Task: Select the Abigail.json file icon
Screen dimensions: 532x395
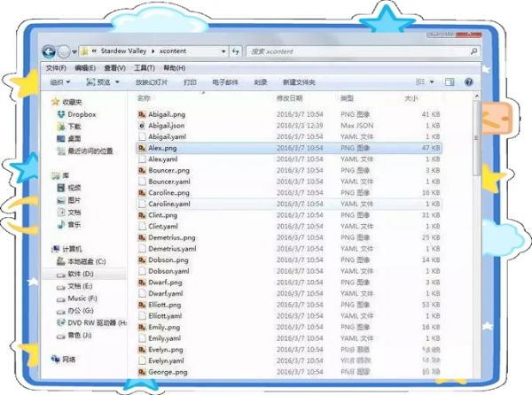Action: tap(142, 126)
